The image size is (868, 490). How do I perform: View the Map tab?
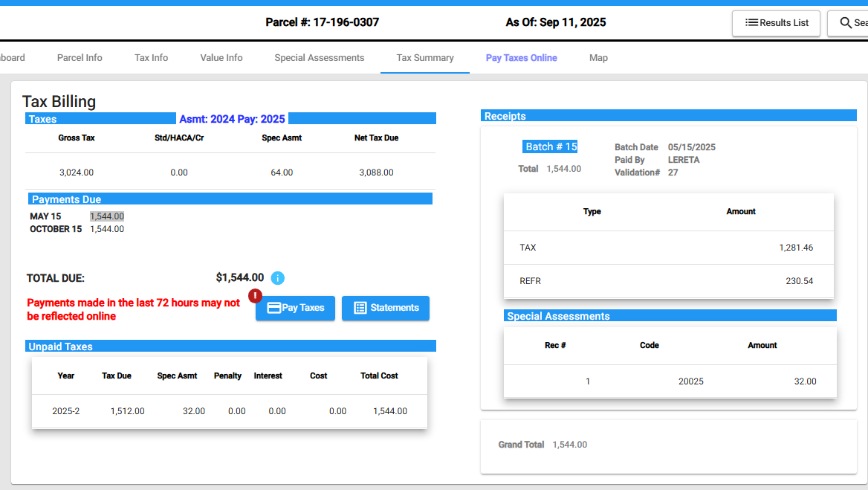tap(598, 58)
